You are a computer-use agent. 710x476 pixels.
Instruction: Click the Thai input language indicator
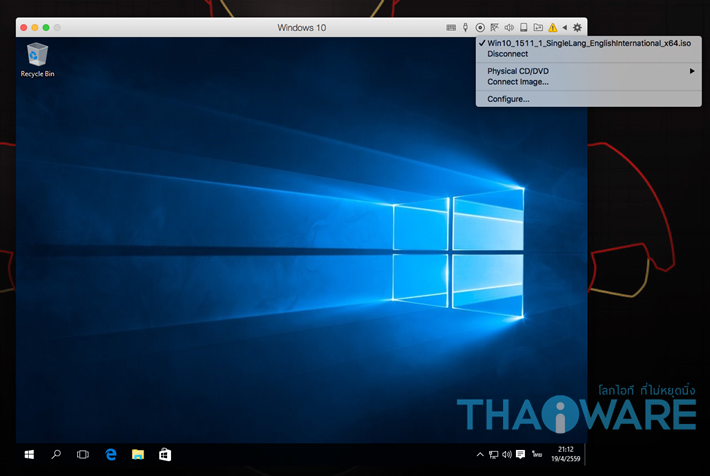coord(537,454)
